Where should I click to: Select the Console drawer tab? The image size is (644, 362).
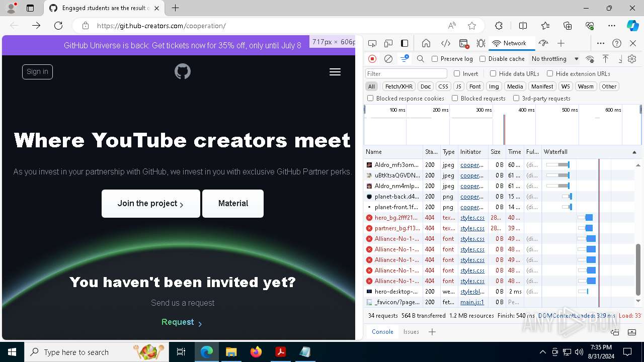pos(382,332)
